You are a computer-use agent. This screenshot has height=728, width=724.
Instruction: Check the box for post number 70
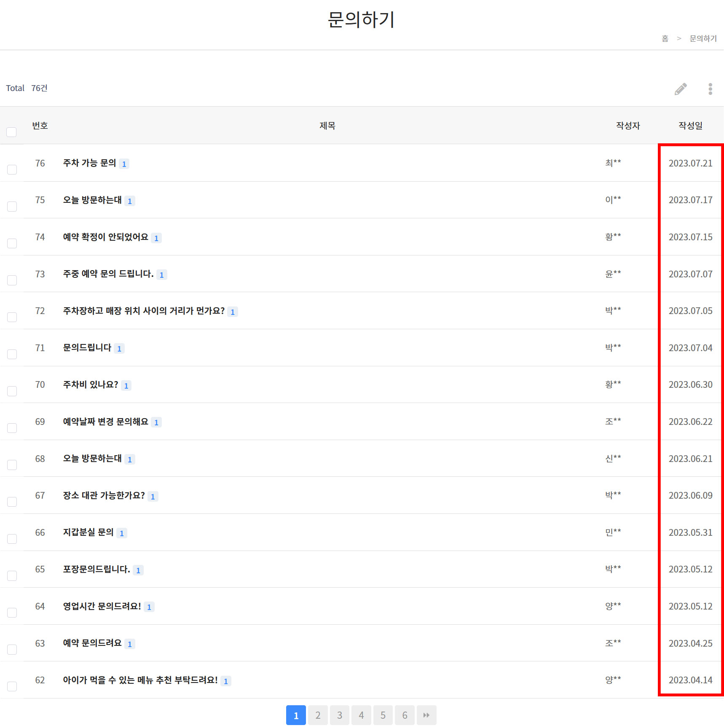pyautogui.click(x=12, y=391)
